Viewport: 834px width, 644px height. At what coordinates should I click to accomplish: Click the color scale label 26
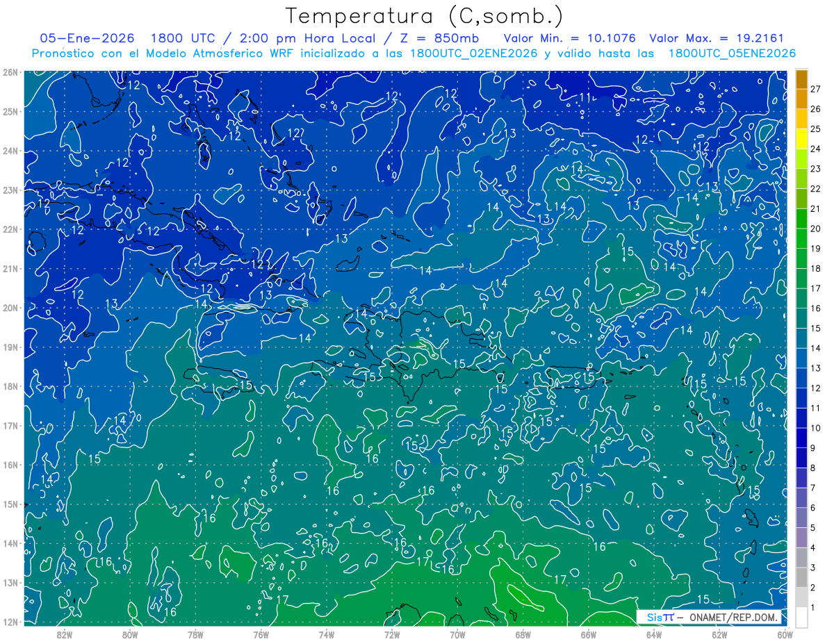pos(816,109)
